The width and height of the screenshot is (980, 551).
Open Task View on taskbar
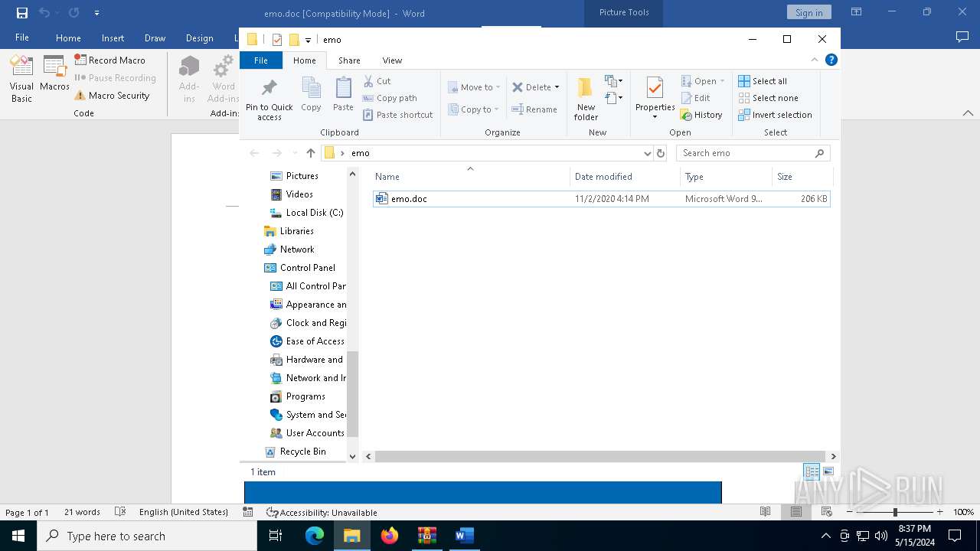(x=276, y=536)
